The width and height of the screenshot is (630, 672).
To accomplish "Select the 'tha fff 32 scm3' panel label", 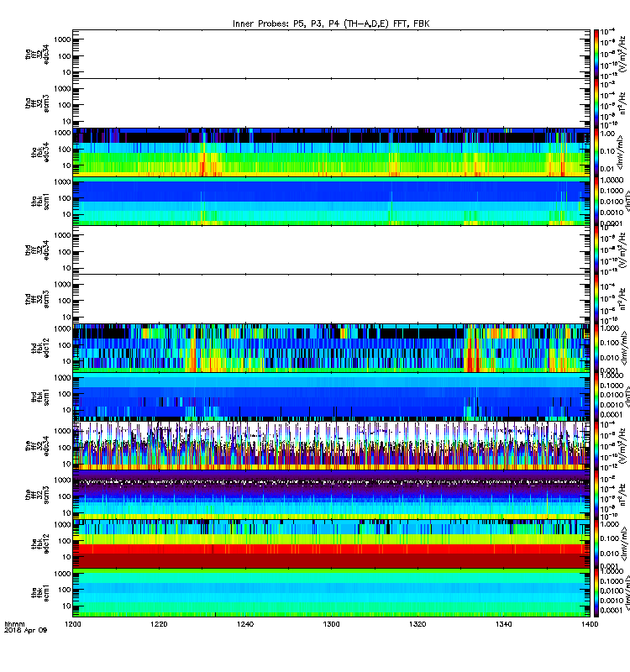I will coord(37,103).
